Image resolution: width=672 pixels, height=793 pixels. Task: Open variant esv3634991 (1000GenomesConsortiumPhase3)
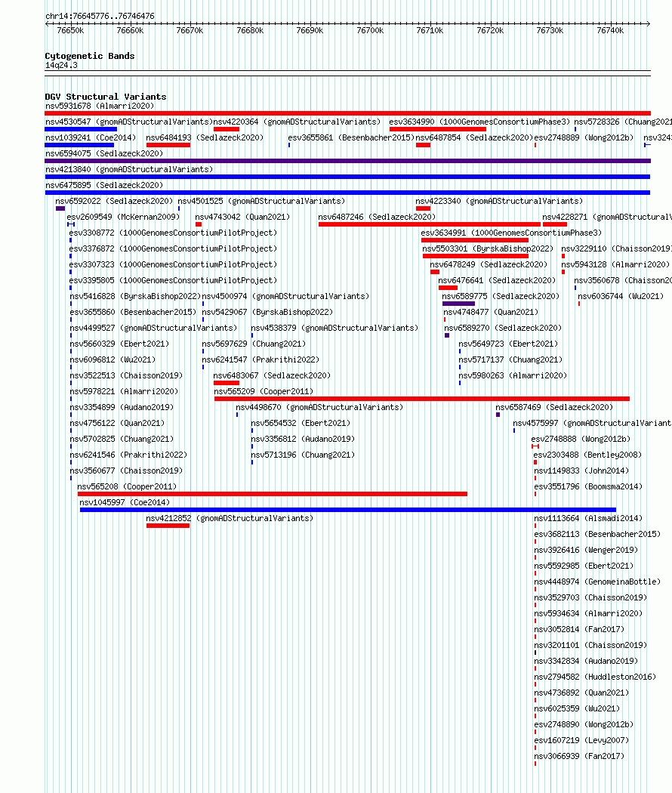point(511,233)
